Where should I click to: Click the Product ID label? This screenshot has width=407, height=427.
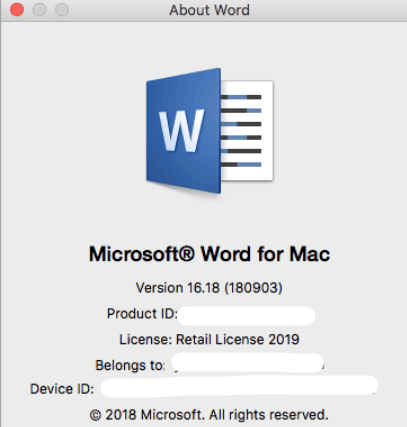pos(142,314)
